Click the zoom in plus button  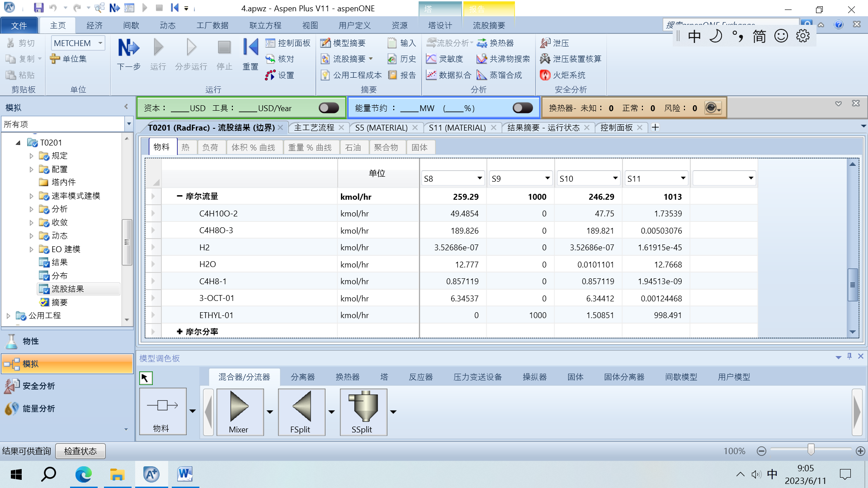[860, 451]
